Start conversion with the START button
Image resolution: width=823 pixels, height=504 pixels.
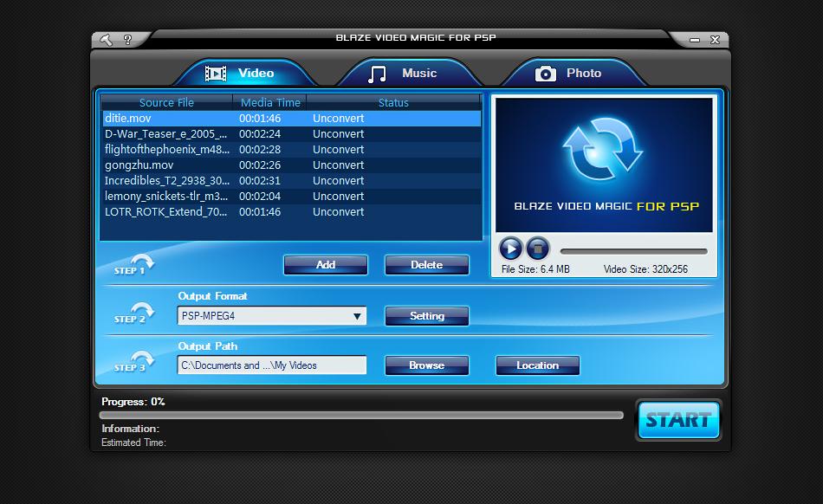[x=678, y=421]
